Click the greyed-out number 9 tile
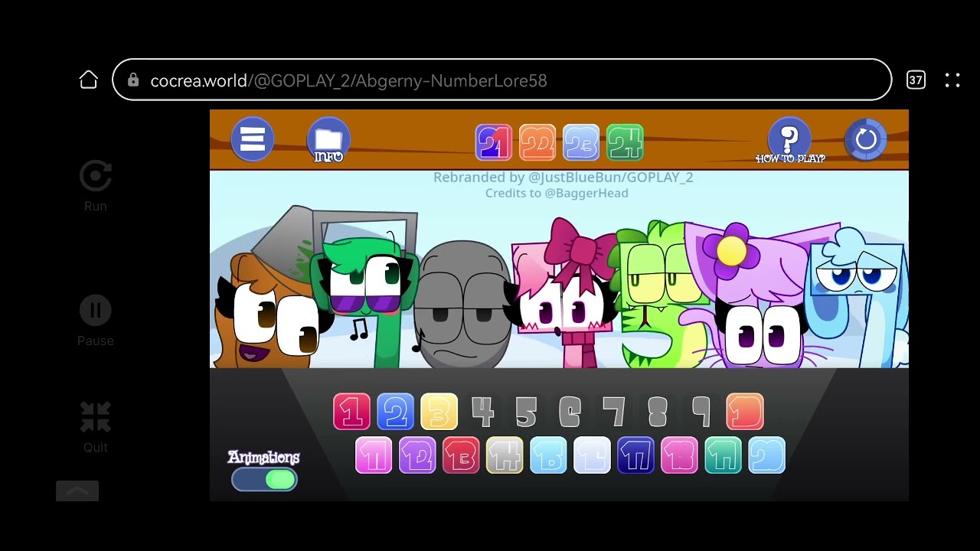The image size is (980, 551). (701, 412)
